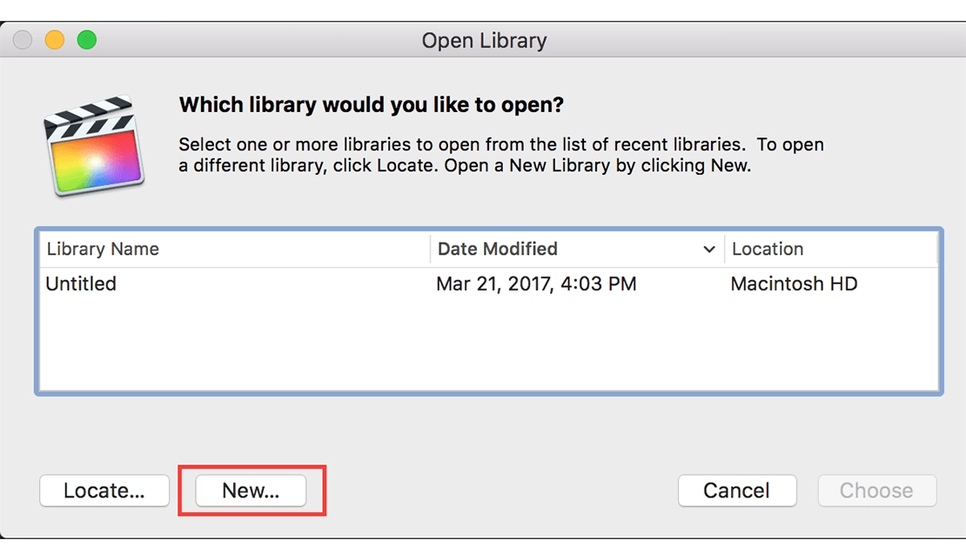Sort by the Location column header
966x560 pixels.
click(768, 250)
